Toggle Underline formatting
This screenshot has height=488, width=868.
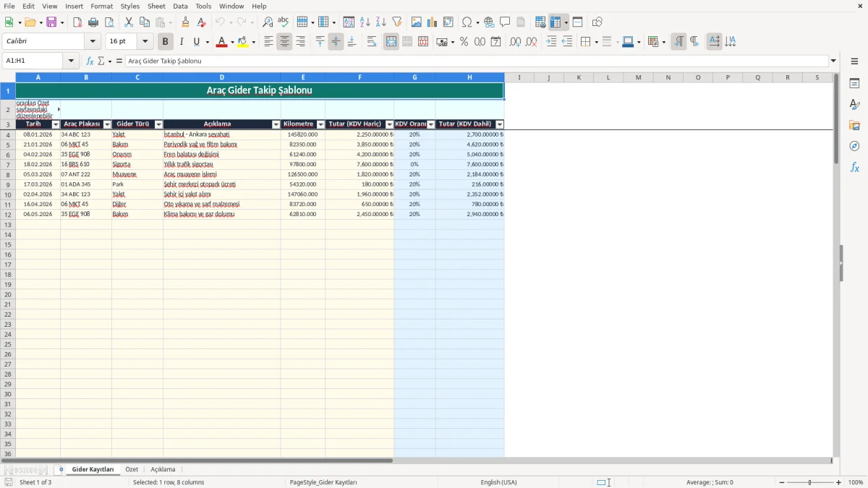pyautogui.click(x=196, y=42)
